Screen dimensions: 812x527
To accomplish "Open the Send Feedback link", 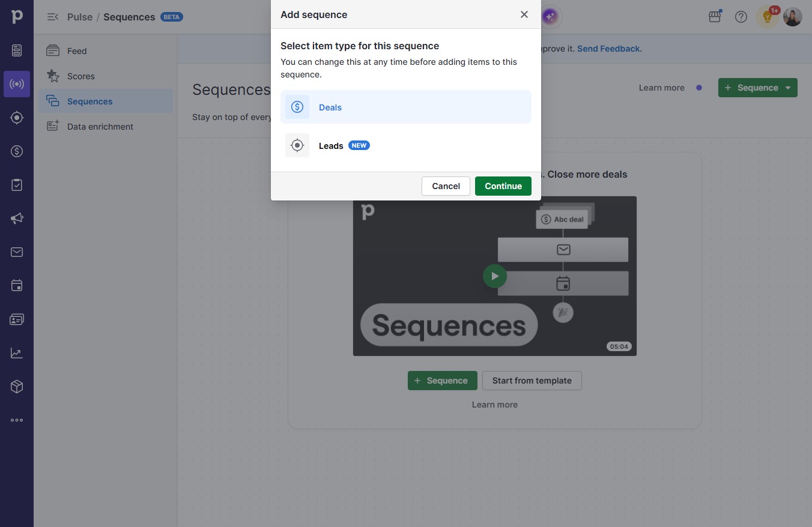I will (608, 49).
